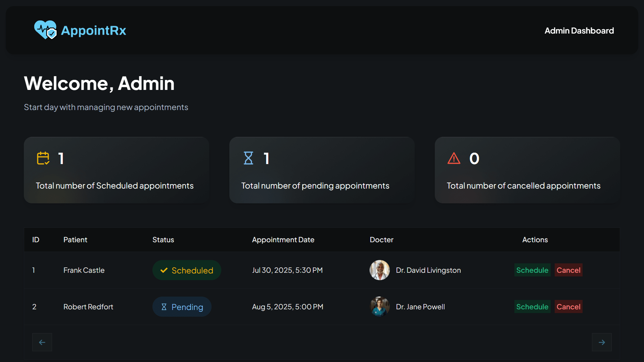Click the AppointRx heart logo icon
The width and height of the screenshot is (644, 362).
pos(45,30)
